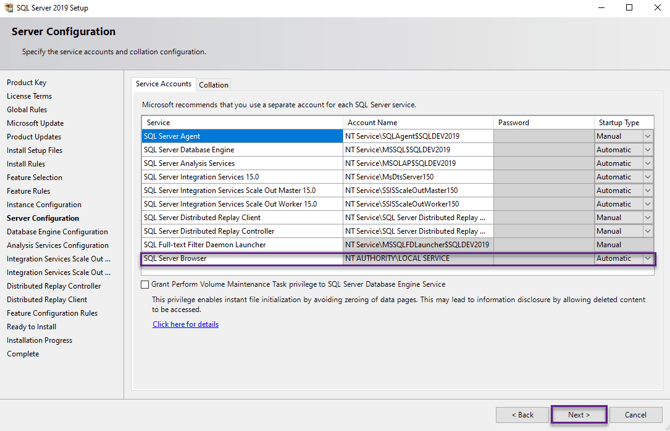This screenshot has height=431, width=670.
Task: Go back with the Back button
Action: pos(522,414)
